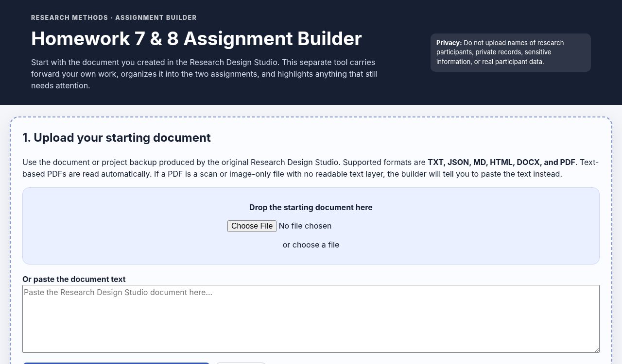Screen dimensions: 622x364
Task: Click the 'No file chosen' label
Action: [x=305, y=226]
